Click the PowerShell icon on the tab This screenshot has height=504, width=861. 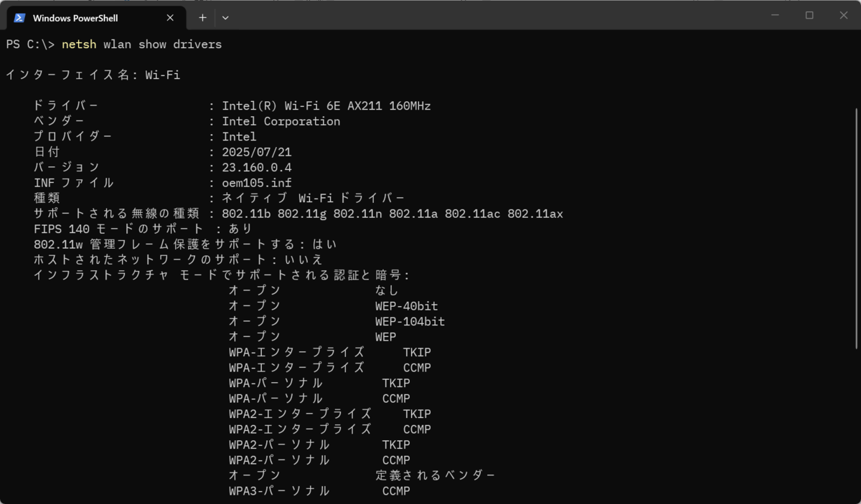pos(19,18)
